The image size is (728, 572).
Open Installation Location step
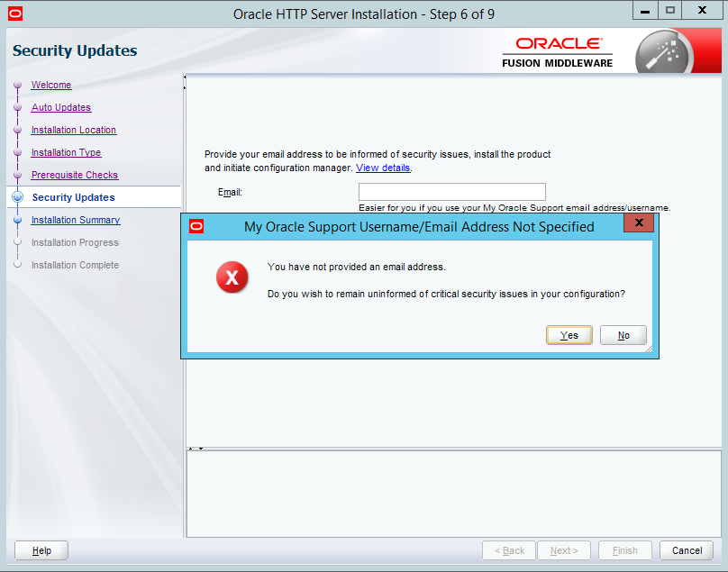tap(74, 130)
